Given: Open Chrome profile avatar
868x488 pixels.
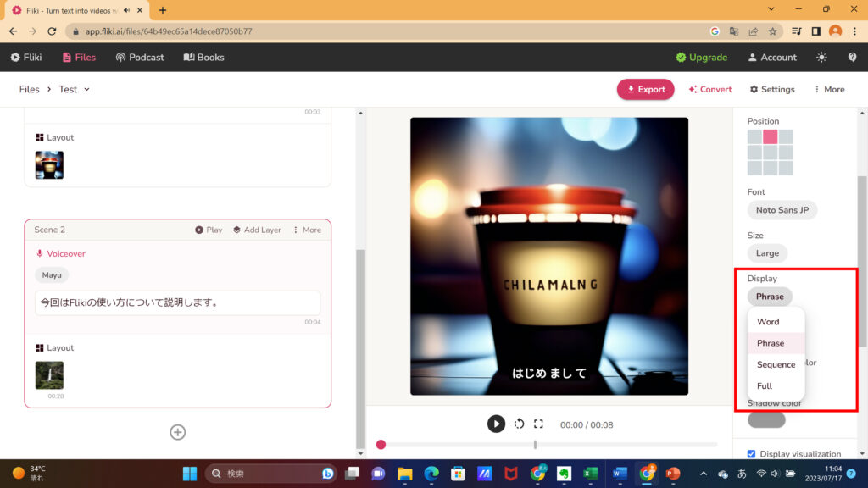Looking at the screenshot, I should pos(835,31).
